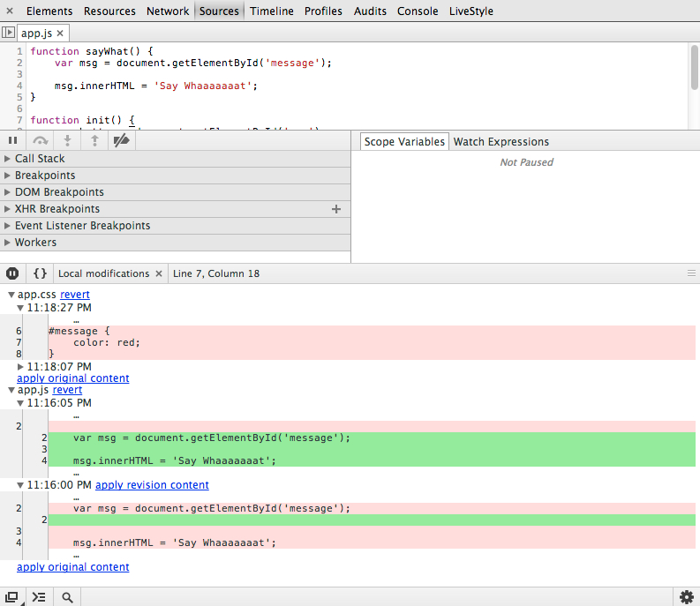The height and width of the screenshot is (606, 700).
Task: Apply original content for app.css
Action: 72,378
